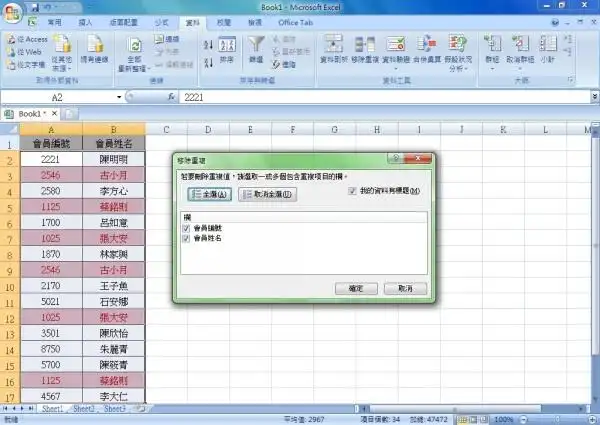Click the zoom in plus button

pyautogui.click(x=592, y=420)
